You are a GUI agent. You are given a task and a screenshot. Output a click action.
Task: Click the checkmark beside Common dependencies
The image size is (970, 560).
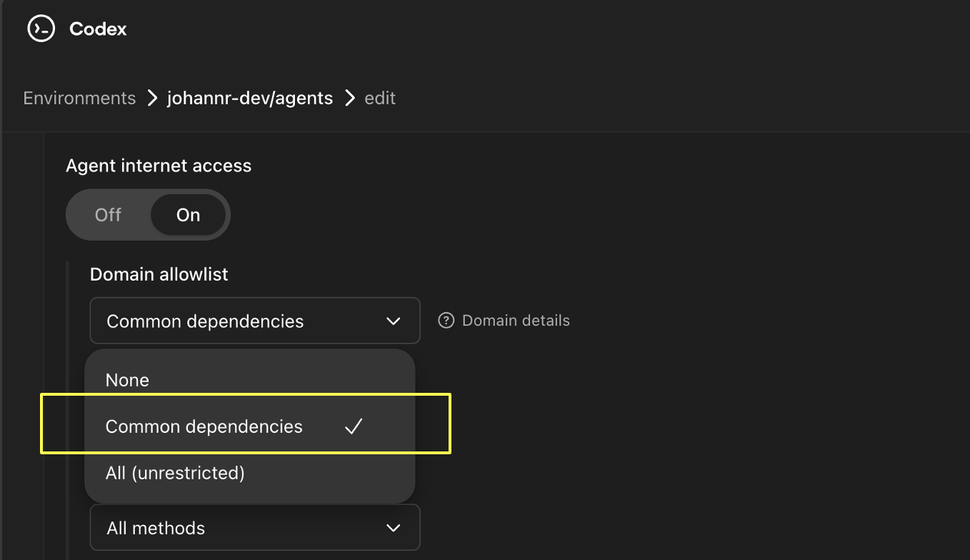(354, 426)
